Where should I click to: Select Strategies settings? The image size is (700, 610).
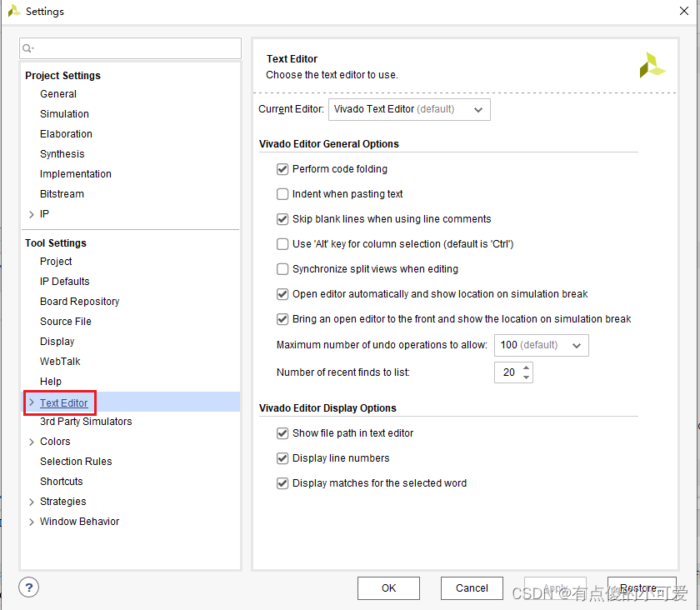click(63, 502)
